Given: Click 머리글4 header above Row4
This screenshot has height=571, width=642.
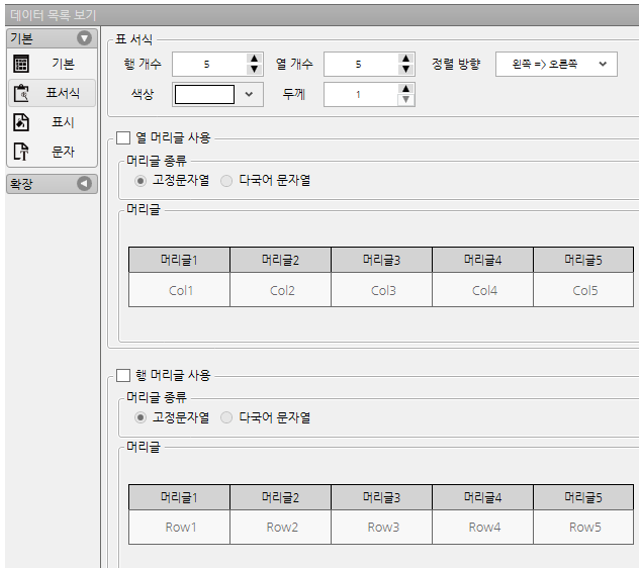Looking at the screenshot, I should (x=483, y=497).
